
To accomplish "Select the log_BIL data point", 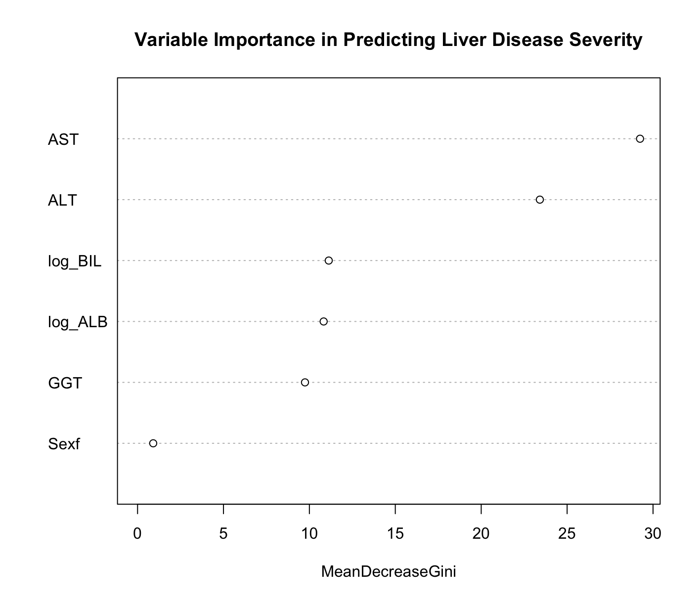I will pos(329,260).
